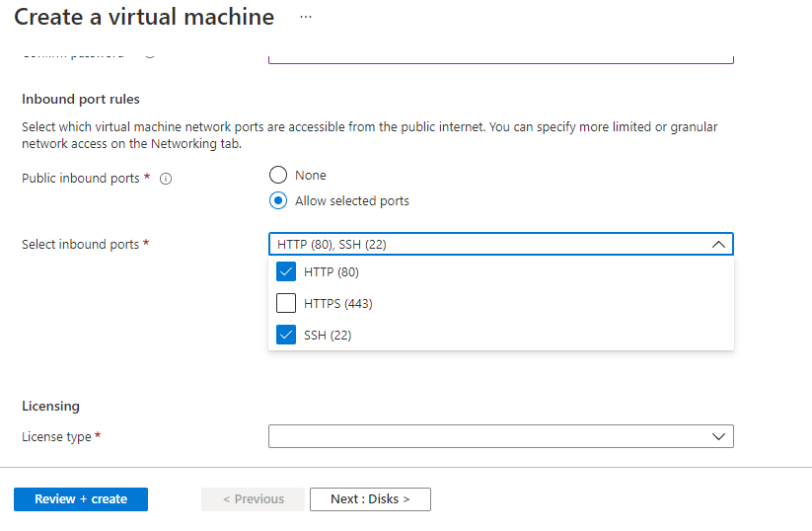Collapse inbound ports list using up chevron
The image size is (812, 531).
coord(718,245)
